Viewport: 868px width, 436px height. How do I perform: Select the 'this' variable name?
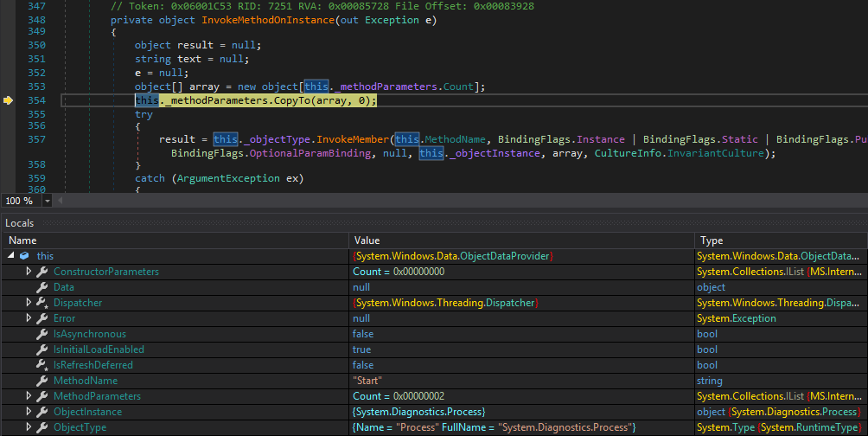tap(45, 255)
